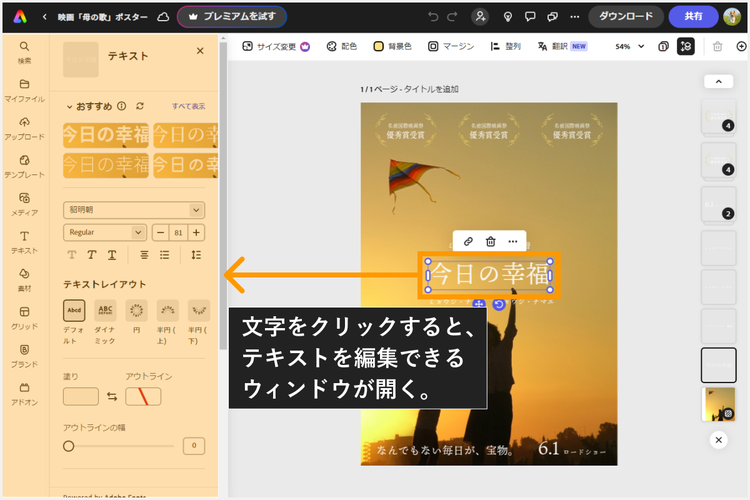Click the lightbulb tips icon

507,17
